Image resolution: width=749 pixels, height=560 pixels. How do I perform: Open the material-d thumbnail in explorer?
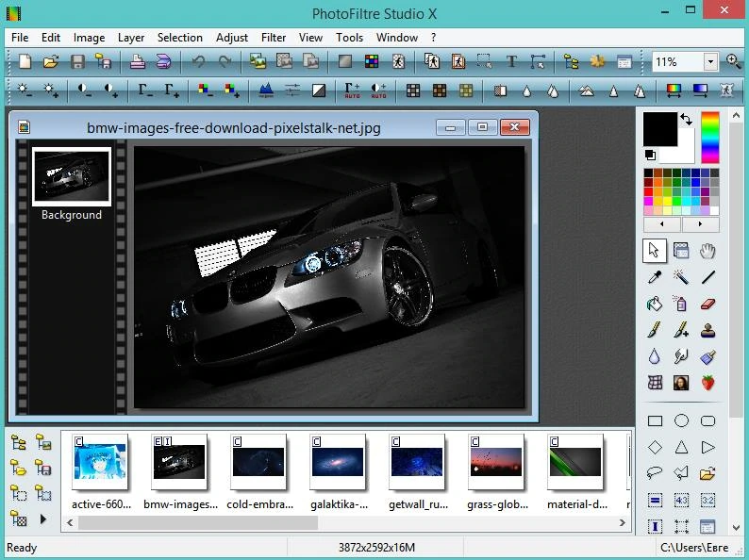pos(575,462)
